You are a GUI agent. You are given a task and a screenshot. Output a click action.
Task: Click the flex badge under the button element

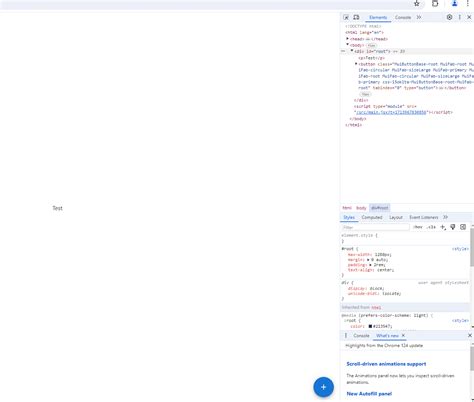coord(366,94)
